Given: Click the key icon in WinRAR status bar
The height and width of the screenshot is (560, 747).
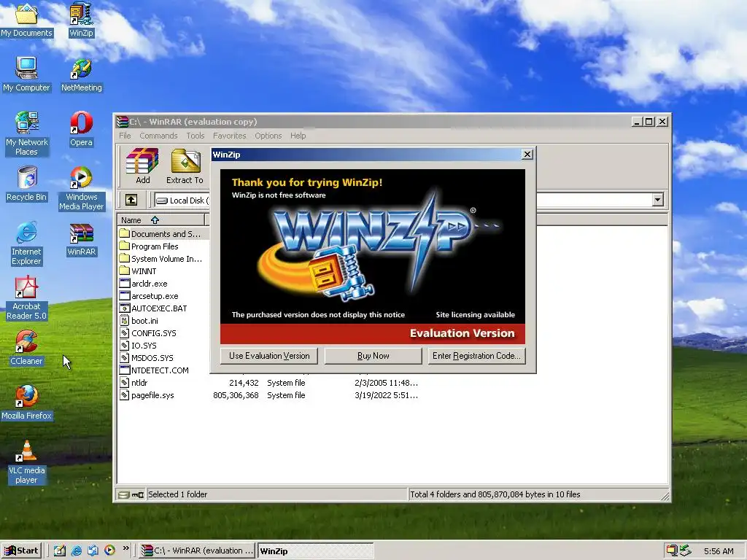Looking at the screenshot, I should tap(138, 495).
